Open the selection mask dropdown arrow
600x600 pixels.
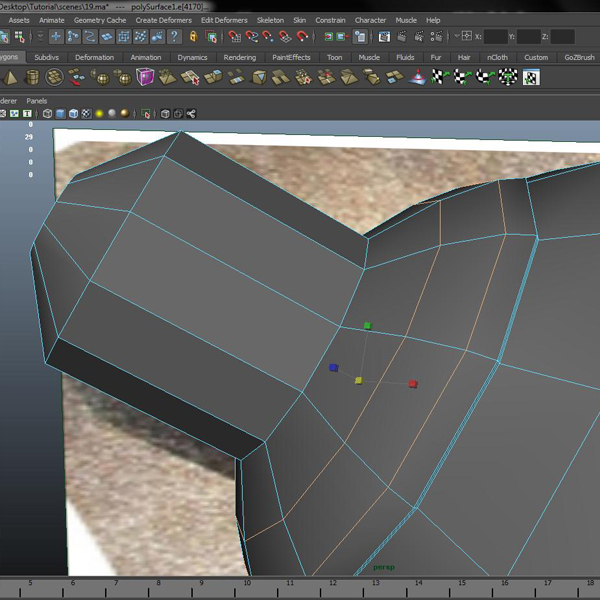click(x=40, y=36)
